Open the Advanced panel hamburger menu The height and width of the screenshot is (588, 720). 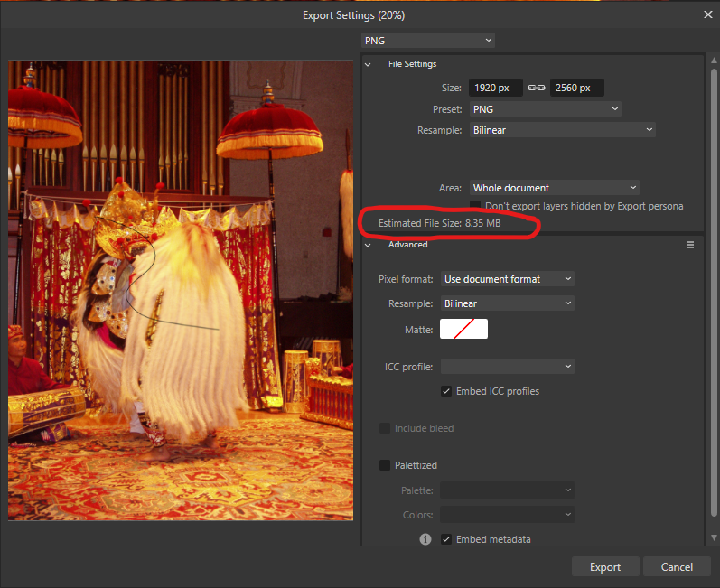coord(690,245)
